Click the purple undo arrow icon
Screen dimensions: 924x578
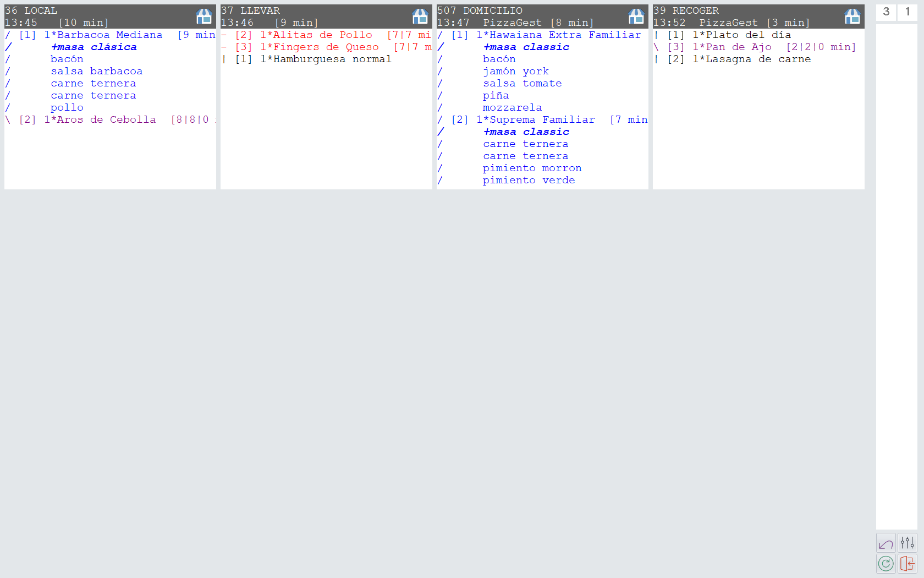[886, 543]
